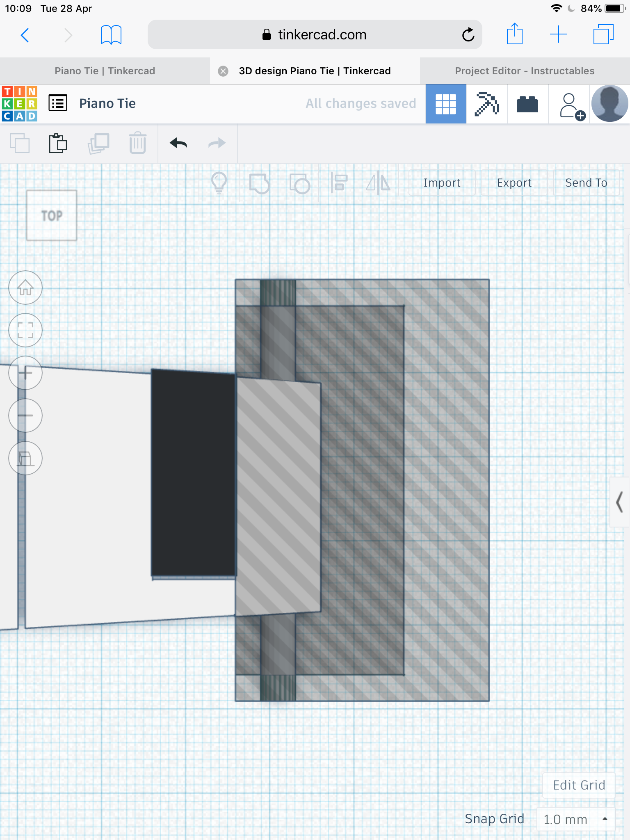Rename the Piano Tie design title
The image size is (630, 840).
pos(107,103)
